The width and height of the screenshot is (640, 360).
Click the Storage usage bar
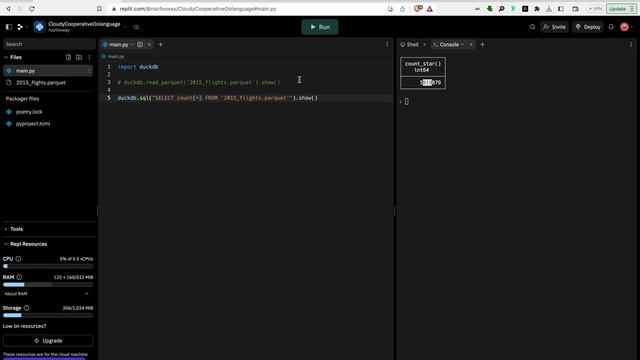click(x=48, y=316)
